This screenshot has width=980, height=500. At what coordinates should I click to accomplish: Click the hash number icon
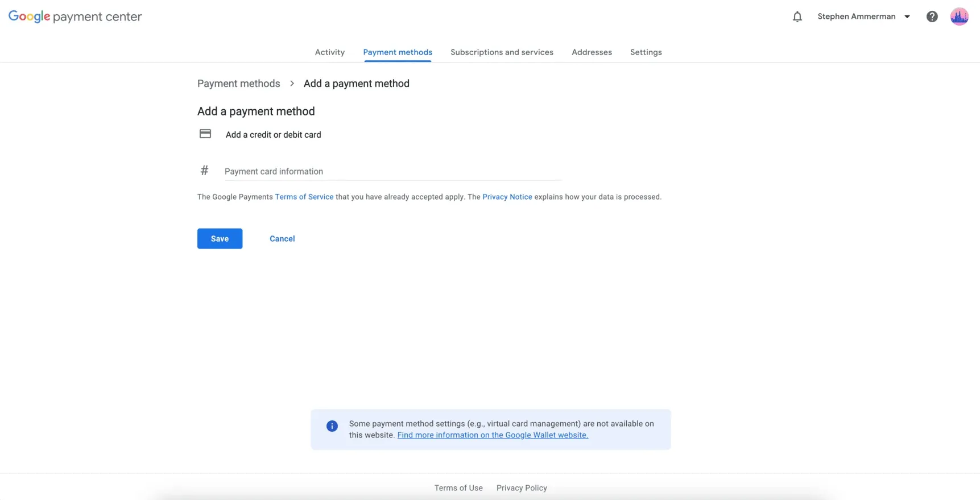coord(204,170)
